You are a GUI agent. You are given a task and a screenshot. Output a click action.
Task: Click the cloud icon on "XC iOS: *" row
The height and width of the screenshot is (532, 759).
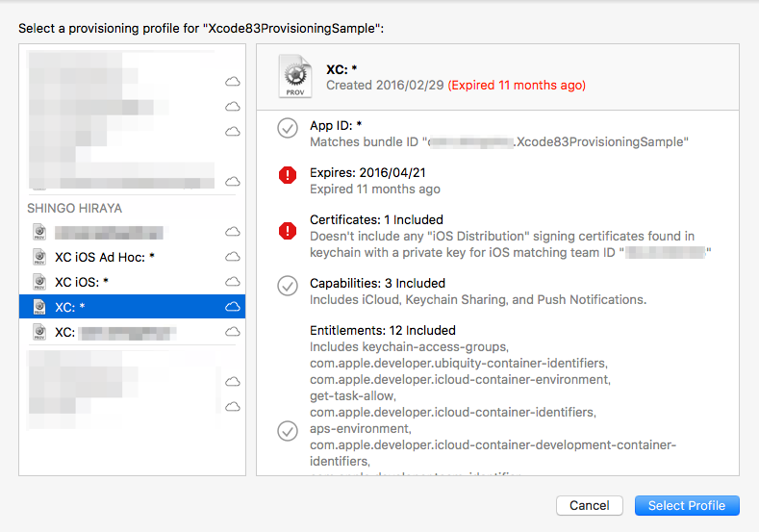click(233, 281)
